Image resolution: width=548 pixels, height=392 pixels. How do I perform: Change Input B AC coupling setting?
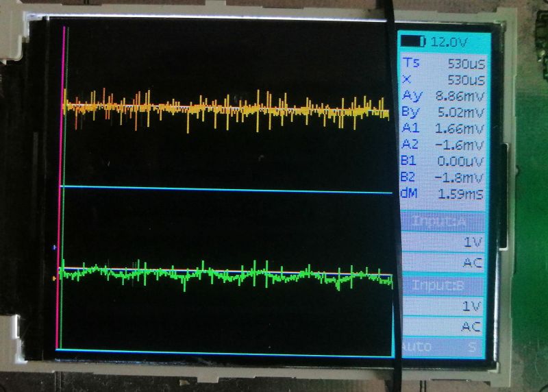click(x=443, y=327)
